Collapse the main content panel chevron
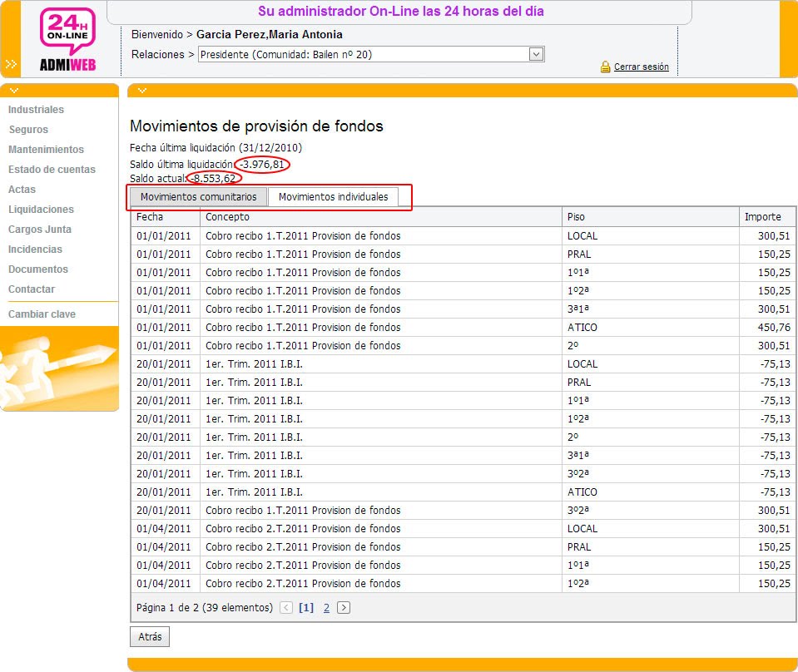The height and width of the screenshot is (672, 798). click(142, 90)
